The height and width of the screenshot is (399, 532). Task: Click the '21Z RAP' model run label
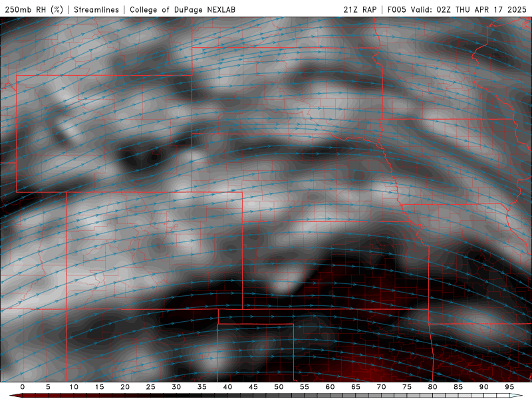pyautogui.click(x=360, y=9)
